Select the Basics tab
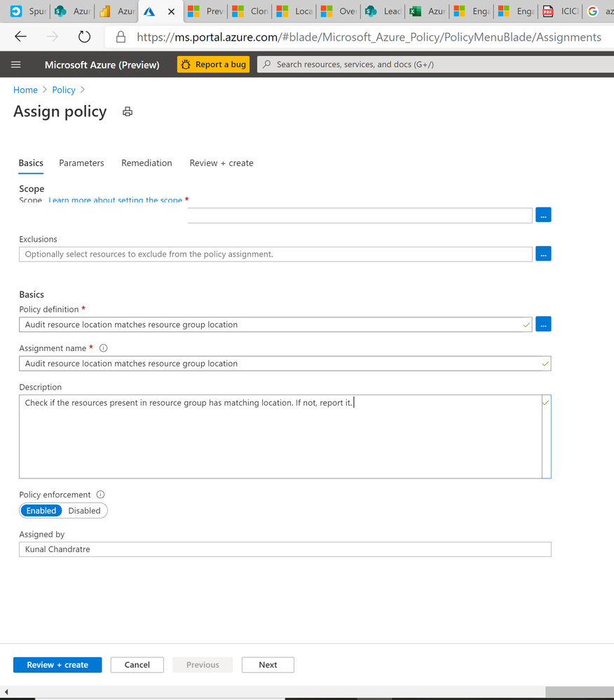Image resolution: width=614 pixels, height=700 pixels. [31, 163]
